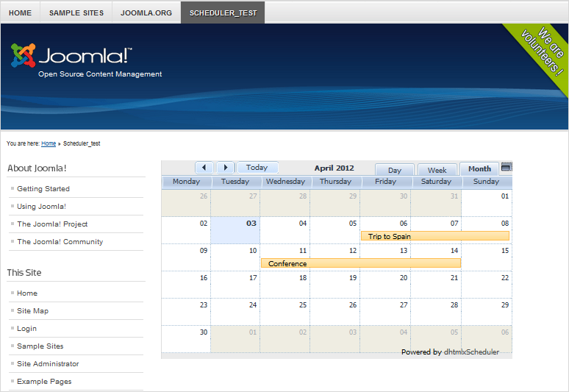Click the day 24 cell

point(235,312)
